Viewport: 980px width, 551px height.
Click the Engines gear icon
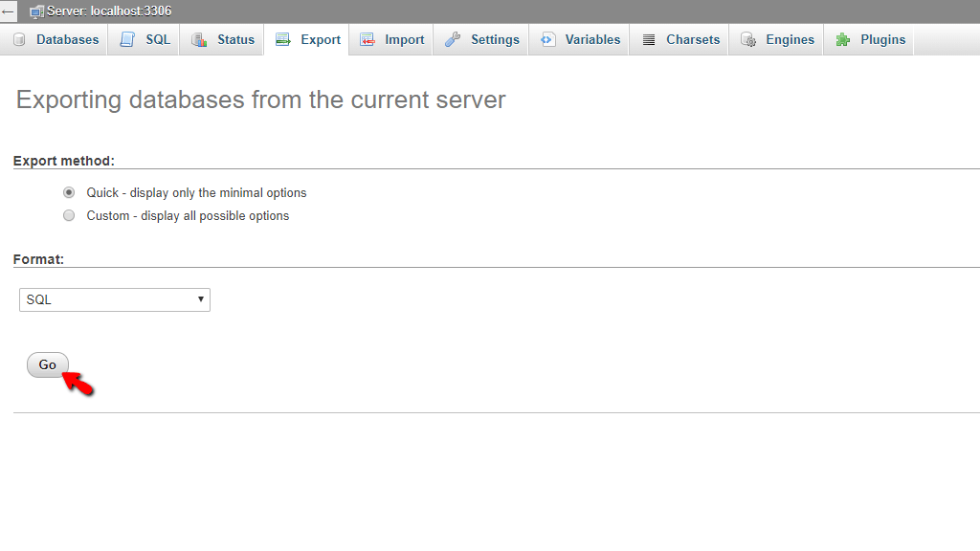748,40
